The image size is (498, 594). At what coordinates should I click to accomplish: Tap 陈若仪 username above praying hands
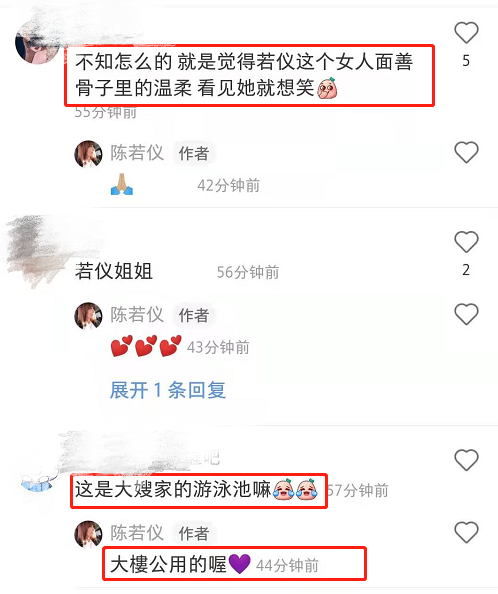pyautogui.click(x=137, y=153)
